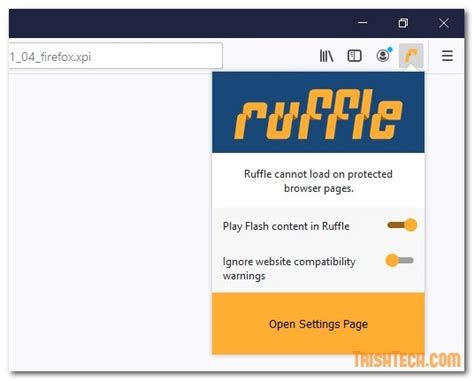Close the Firefox window

(444, 23)
